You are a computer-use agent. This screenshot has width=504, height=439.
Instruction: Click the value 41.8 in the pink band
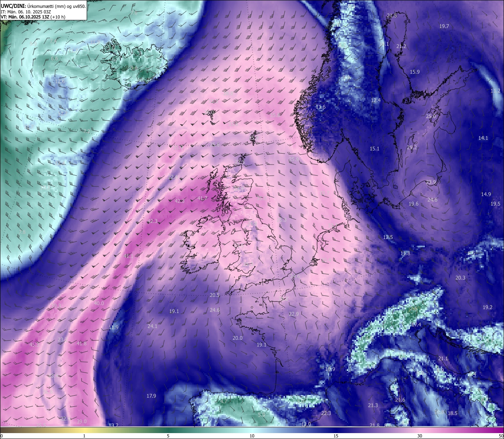(x=82, y=343)
